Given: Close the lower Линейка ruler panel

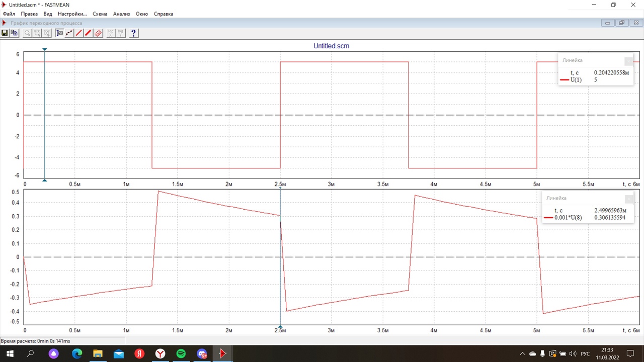Looking at the screenshot, I should tap(628, 199).
